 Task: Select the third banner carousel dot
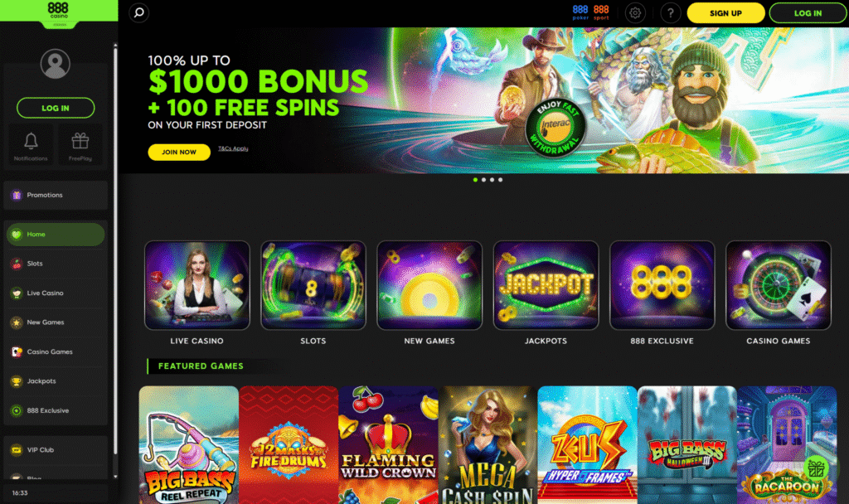tap(492, 180)
